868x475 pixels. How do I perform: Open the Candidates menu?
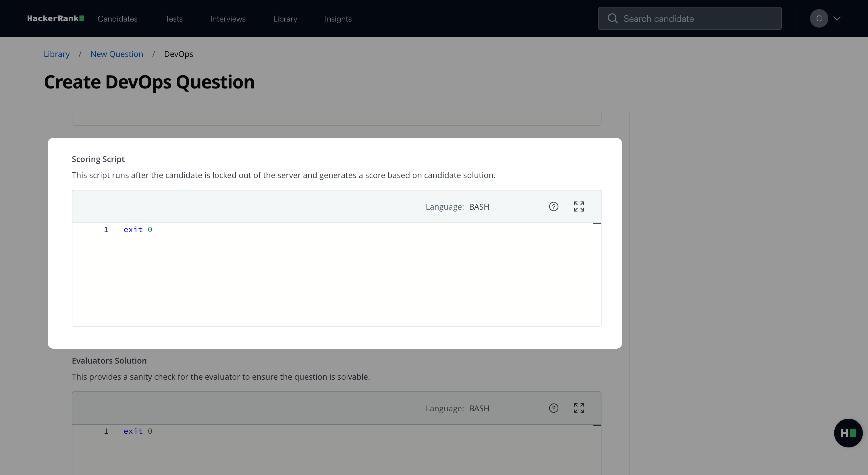pos(117,19)
